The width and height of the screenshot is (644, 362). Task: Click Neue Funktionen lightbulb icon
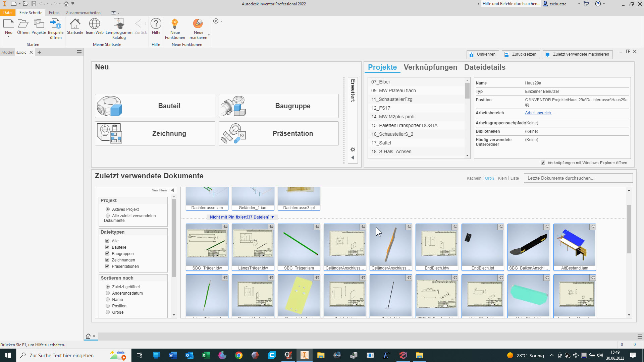(x=175, y=24)
